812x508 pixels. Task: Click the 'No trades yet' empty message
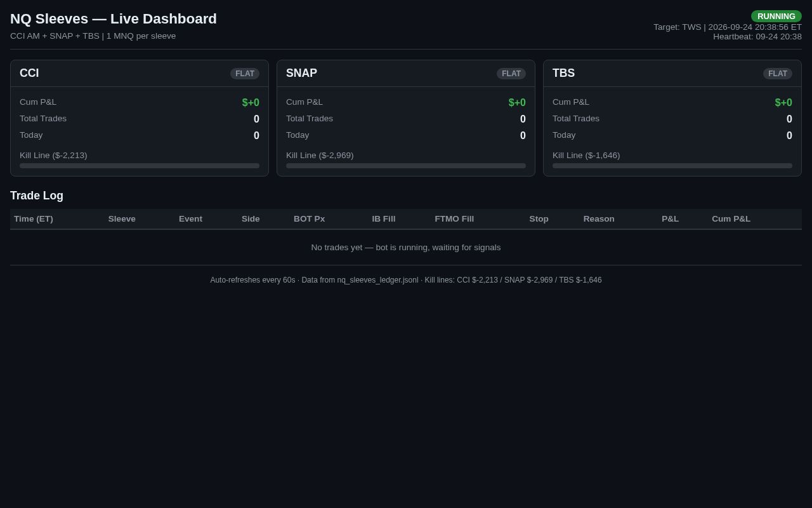click(x=406, y=248)
